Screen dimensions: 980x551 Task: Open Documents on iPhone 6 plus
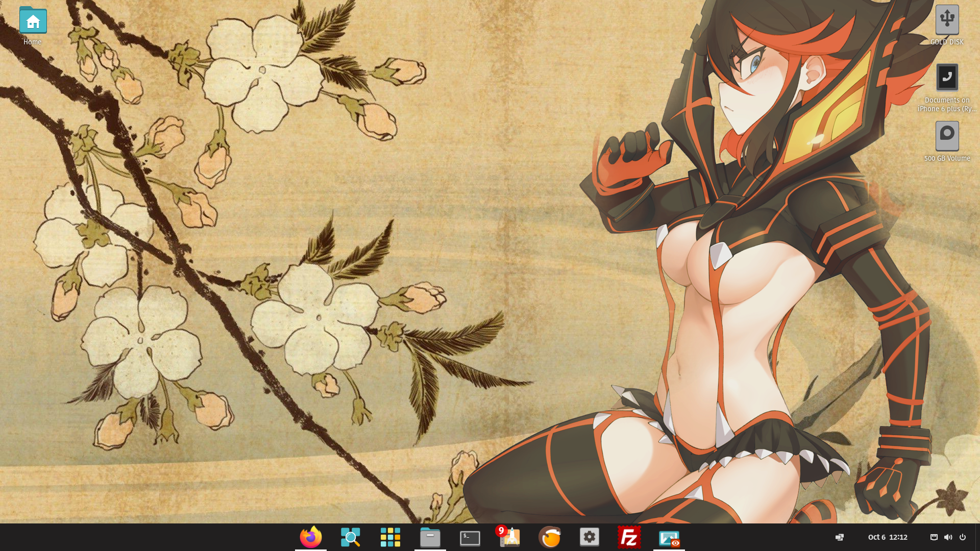click(947, 78)
